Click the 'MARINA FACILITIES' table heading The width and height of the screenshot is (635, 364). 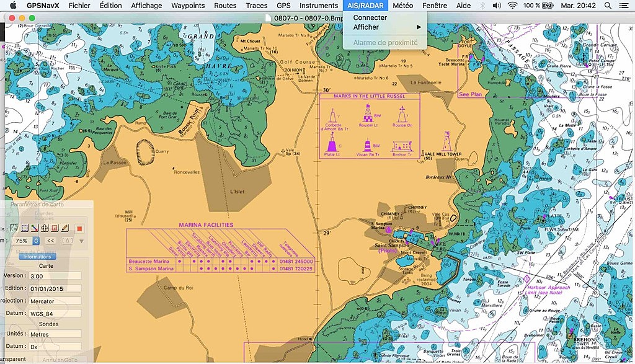206,224
